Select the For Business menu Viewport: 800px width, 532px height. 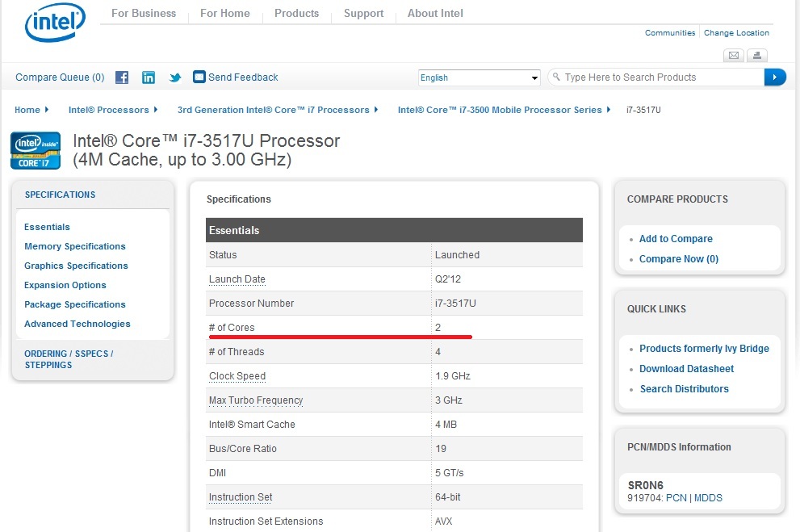144,13
